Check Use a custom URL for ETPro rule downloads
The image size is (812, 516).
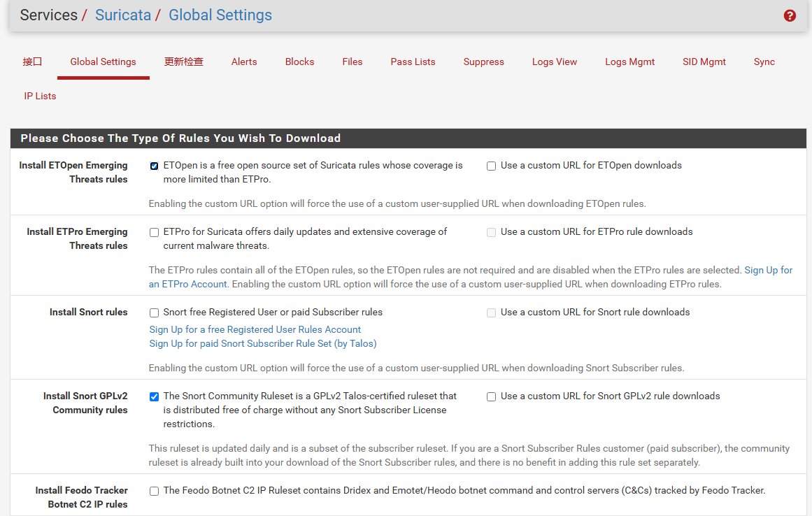tap(491, 231)
